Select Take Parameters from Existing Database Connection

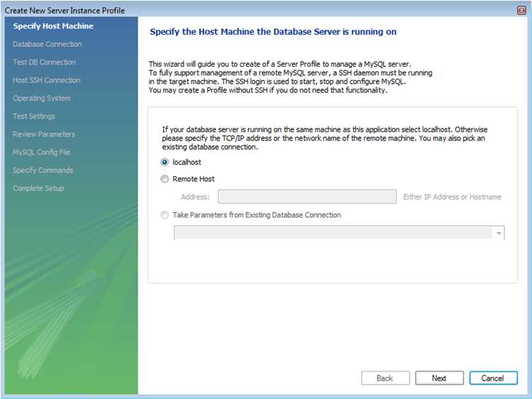(165, 215)
